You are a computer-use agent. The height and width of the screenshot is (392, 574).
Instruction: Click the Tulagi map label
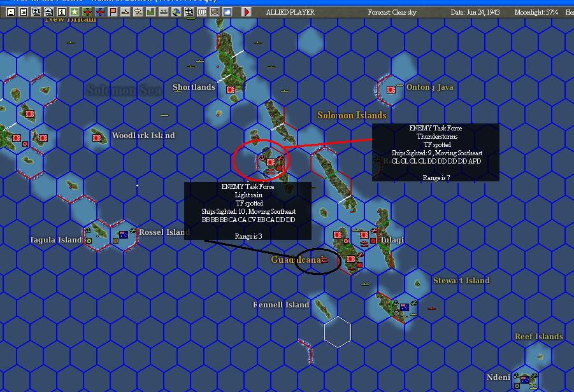[x=392, y=240]
